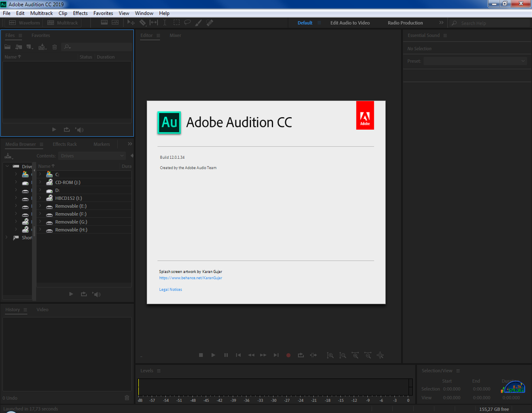Viewport: 532px width, 413px height.
Task: Switch to the Mixer tab
Action: click(x=175, y=35)
